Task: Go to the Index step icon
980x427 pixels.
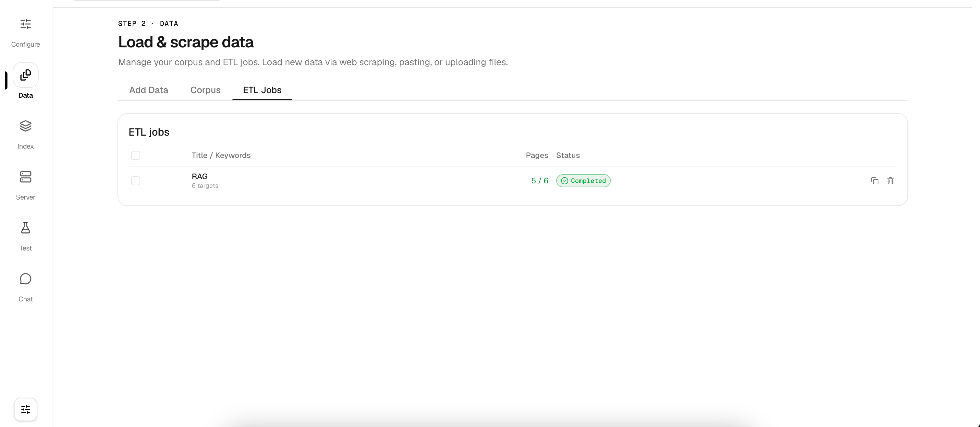Action: point(26,126)
